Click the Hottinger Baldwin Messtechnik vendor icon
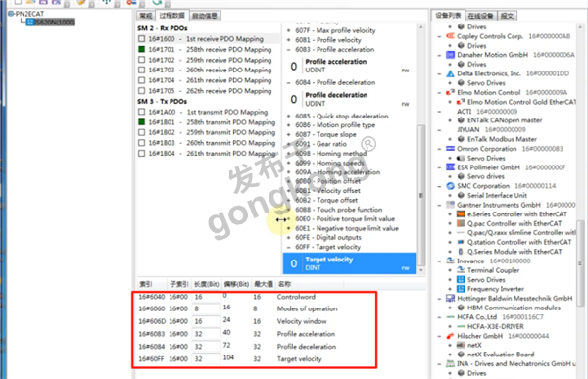This screenshot has width=588, height=379. coord(450,298)
